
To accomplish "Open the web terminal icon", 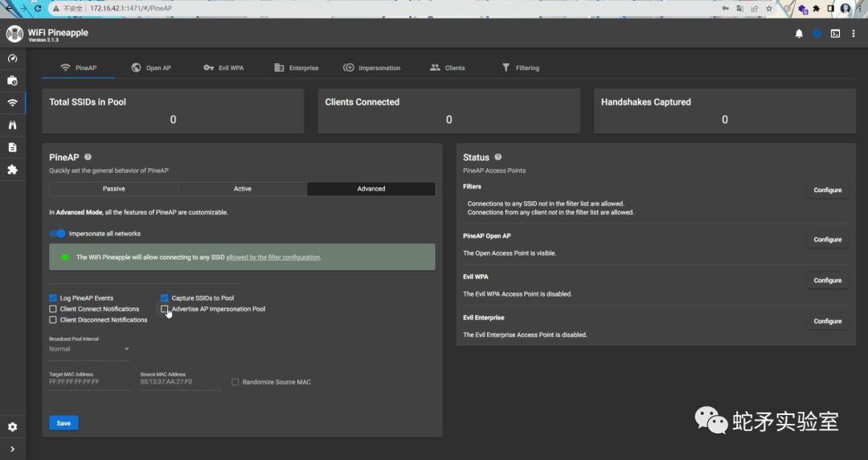I will (x=835, y=34).
